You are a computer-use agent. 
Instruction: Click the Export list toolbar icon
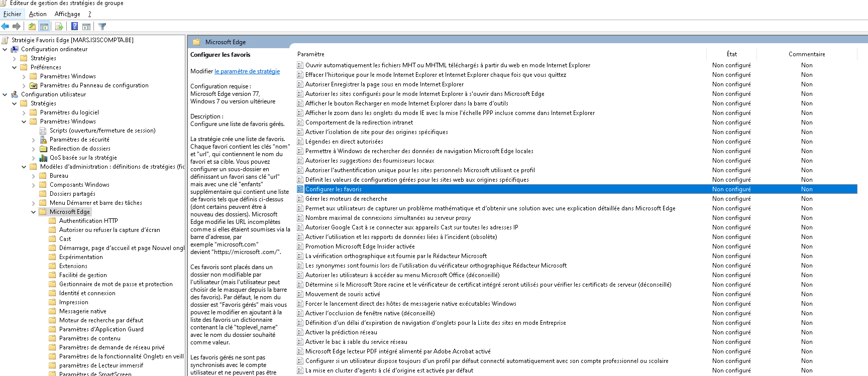click(x=59, y=27)
